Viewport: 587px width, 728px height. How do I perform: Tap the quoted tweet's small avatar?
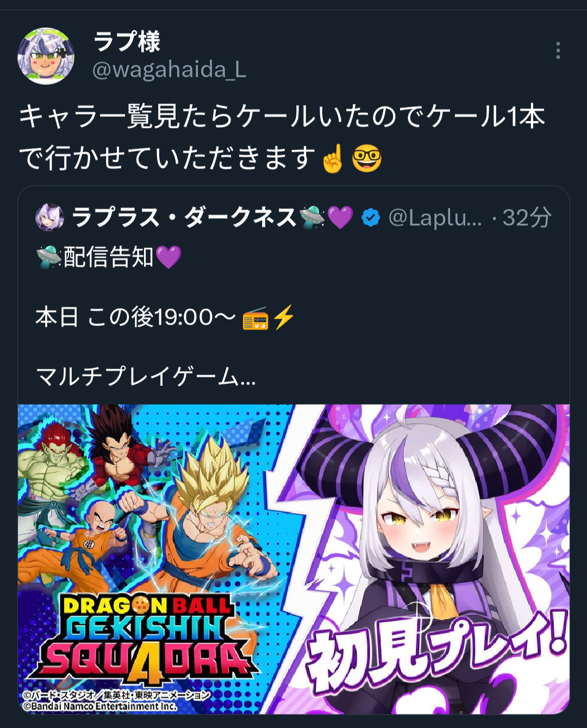[49, 217]
